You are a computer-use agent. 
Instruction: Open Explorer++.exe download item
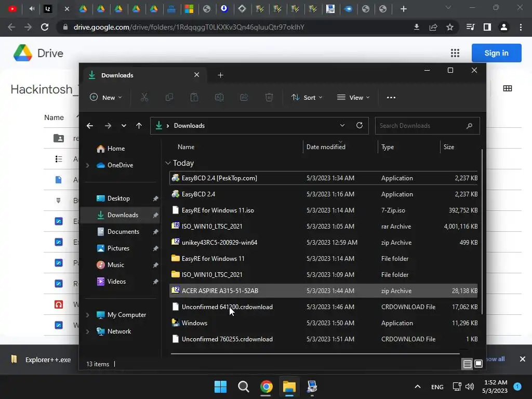pos(41,360)
